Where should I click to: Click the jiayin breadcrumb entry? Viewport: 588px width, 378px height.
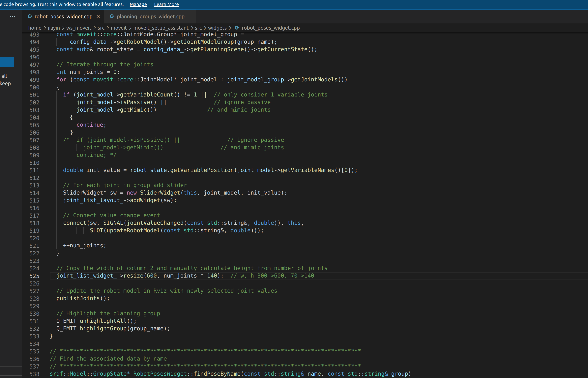click(54, 28)
